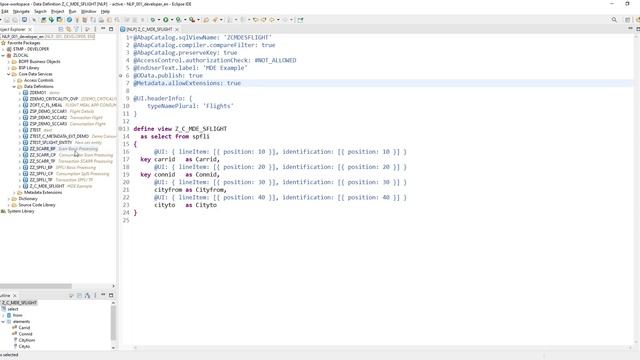640x360 pixels.
Task: Click the Forward navigation arrow icon
Action: pos(285,20)
